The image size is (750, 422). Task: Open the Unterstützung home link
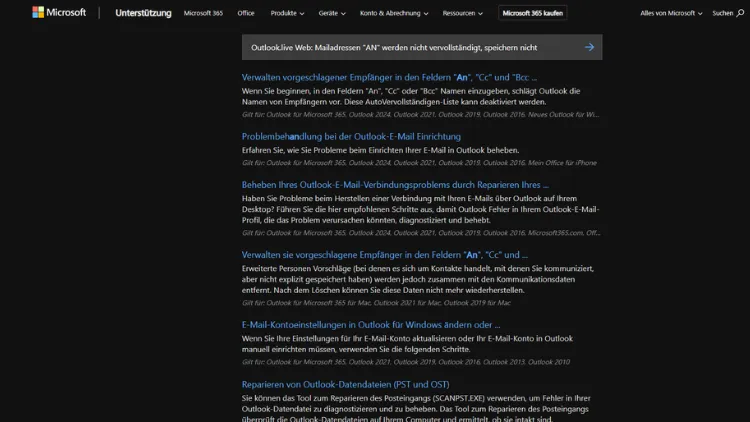143,13
